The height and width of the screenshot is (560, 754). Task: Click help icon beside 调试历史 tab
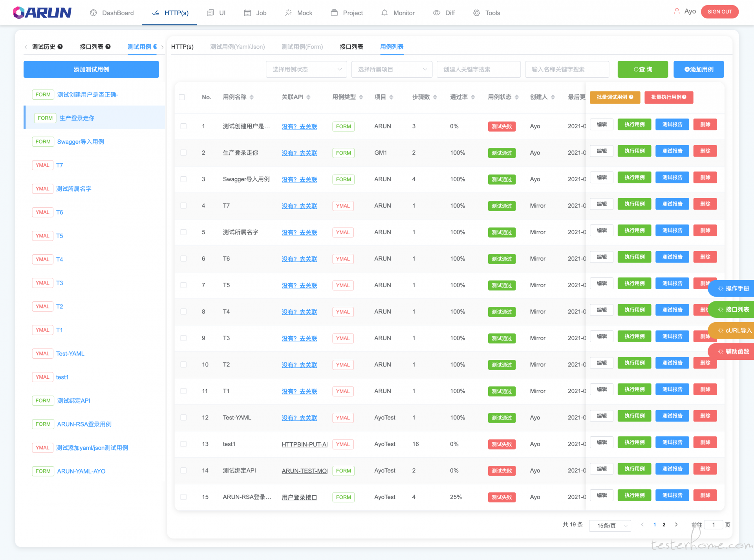[60, 47]
